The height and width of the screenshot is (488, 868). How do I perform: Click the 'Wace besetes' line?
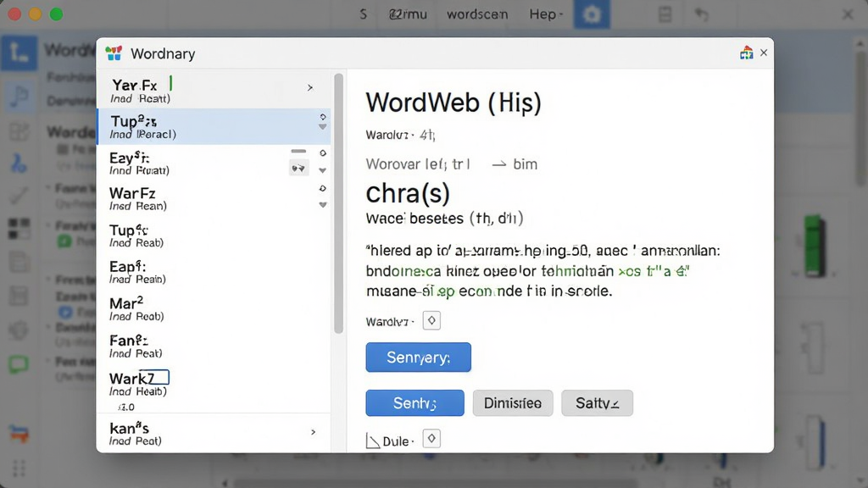444,218
